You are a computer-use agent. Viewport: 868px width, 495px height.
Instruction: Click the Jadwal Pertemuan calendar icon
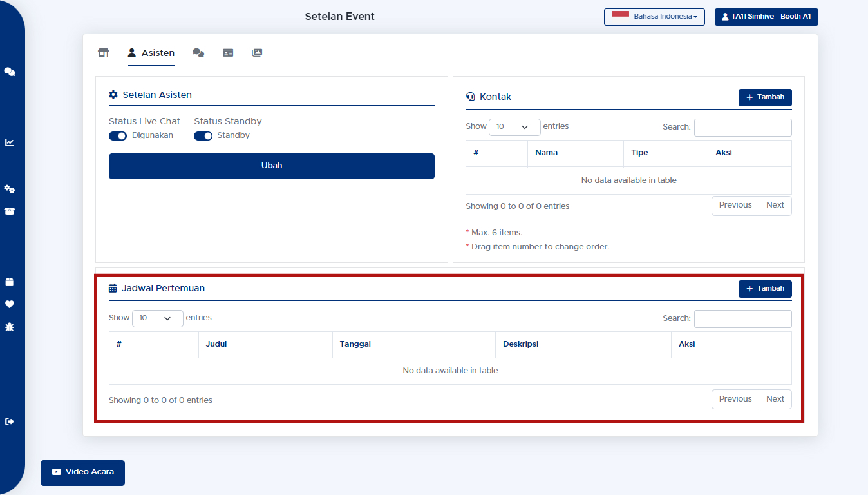[x=113, y=289]
